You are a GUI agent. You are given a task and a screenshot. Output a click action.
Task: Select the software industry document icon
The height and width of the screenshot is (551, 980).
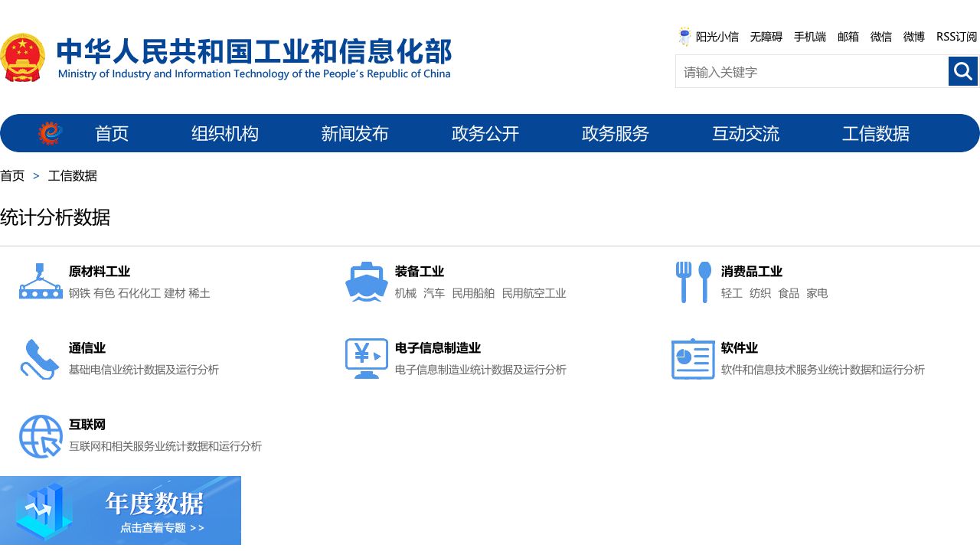coord(693,358)
